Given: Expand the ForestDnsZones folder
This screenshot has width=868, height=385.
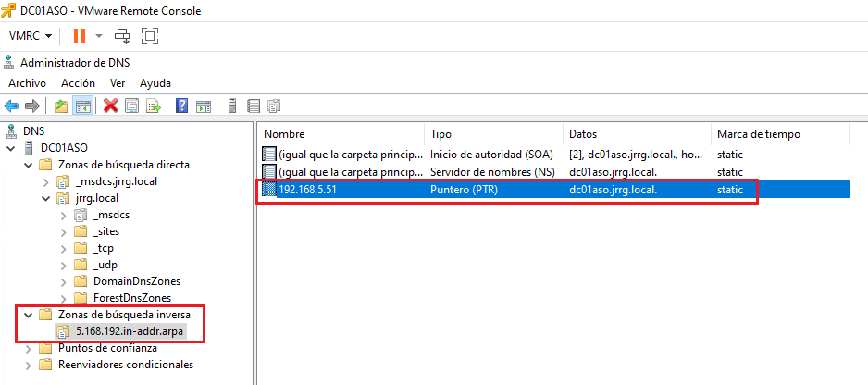Looking at the screenshot, I should point(64,297).
